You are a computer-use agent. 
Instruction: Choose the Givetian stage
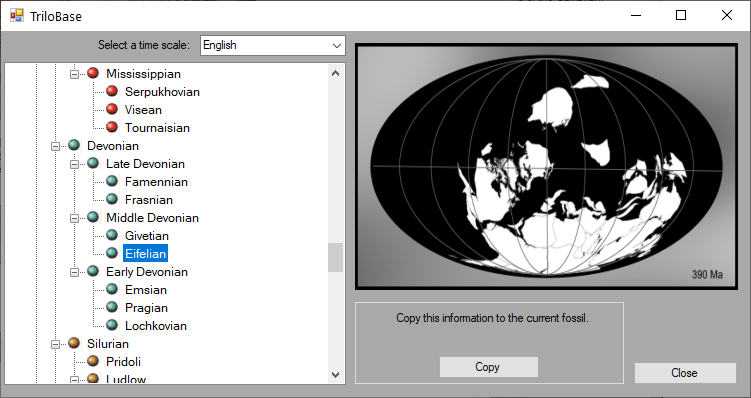pos(147,236)
